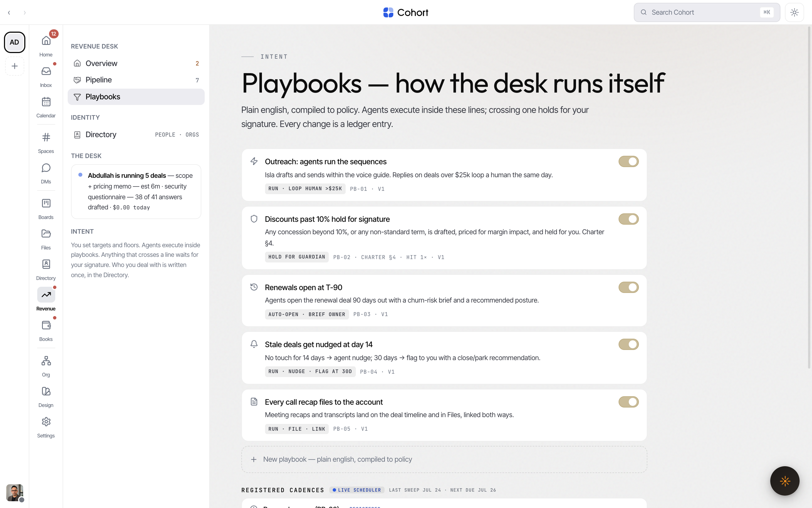
Task: Click the Search Cohort field
Action: [707, 12]
